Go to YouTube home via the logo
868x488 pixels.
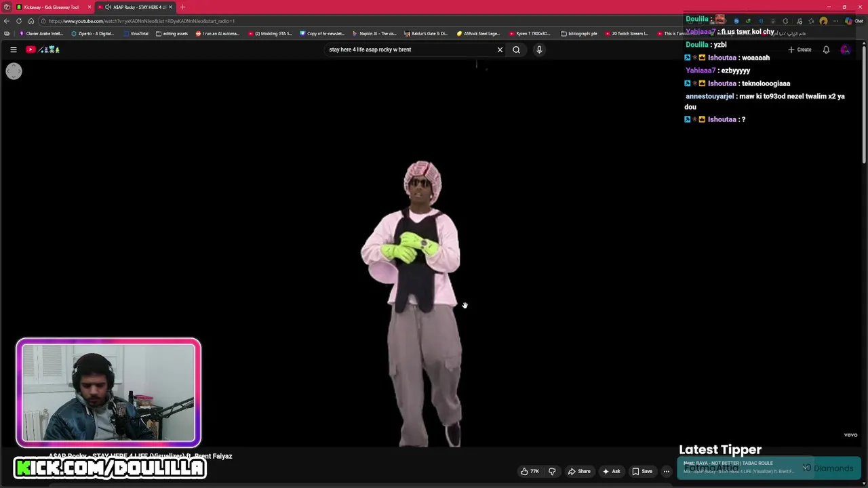click(x=43, y=49)
